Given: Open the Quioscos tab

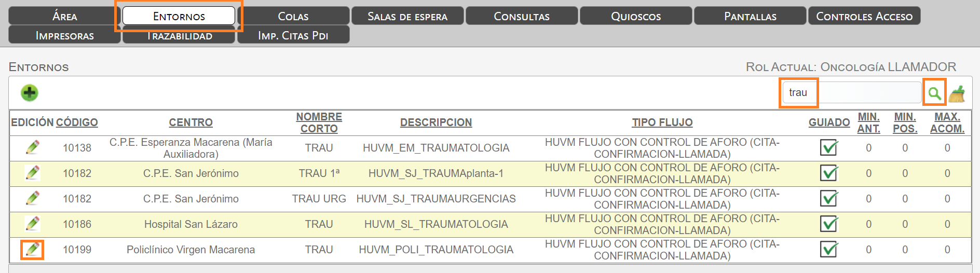Looking at the screenshot, I should 636,16.
